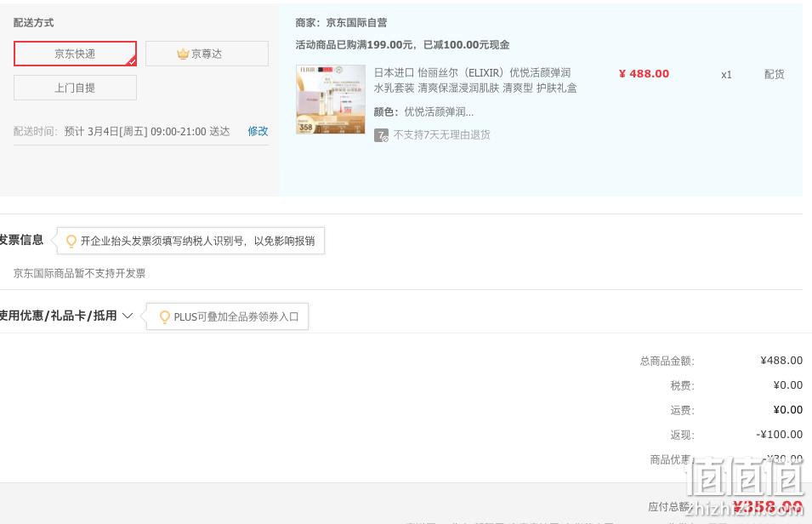The image size is (812, 524).
Task: Choose the 京尊达 delivery option
Action: 207,54
